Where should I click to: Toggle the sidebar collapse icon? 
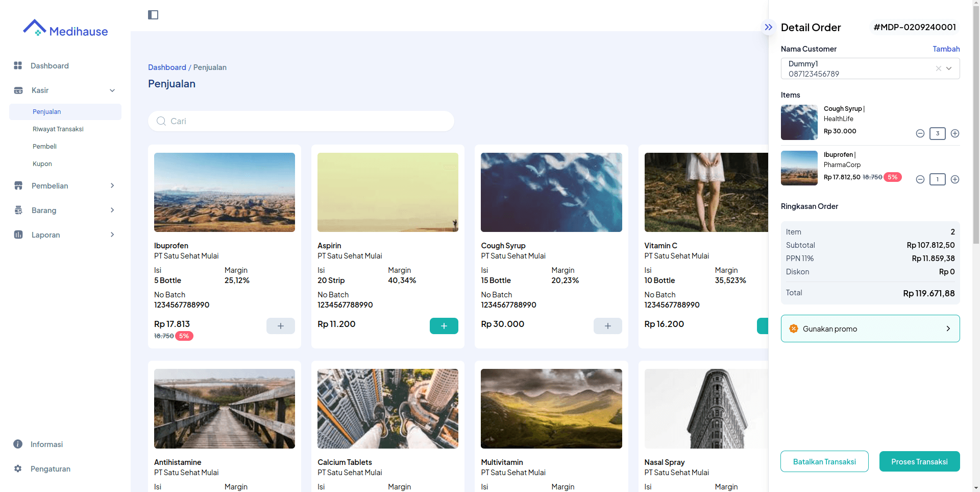(x=153, y=15)
